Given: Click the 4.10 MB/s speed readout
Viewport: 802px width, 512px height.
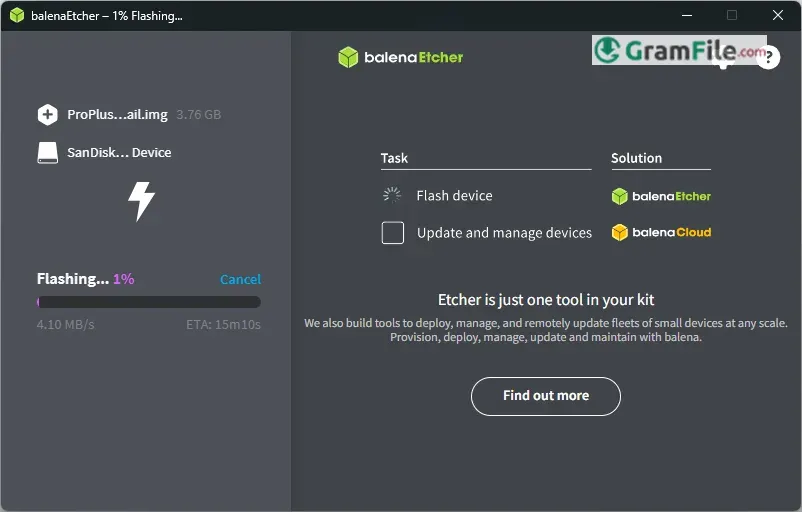Looking at the screenshot, I should pyautogui.click(x=65, y=325).
